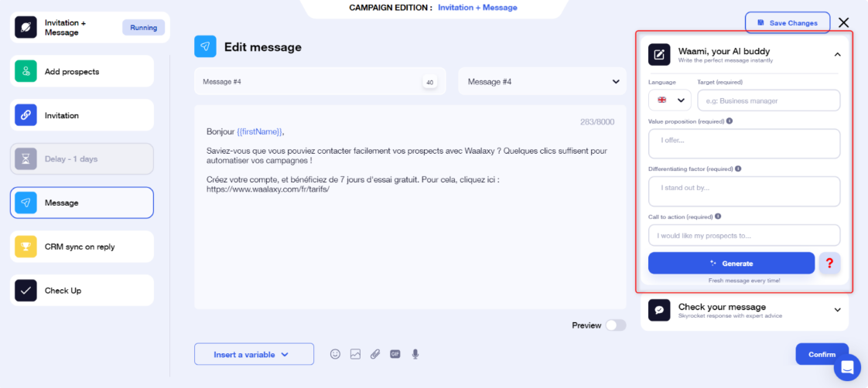
Task: Toggle the Preview switch
Action: click(616, 325)
